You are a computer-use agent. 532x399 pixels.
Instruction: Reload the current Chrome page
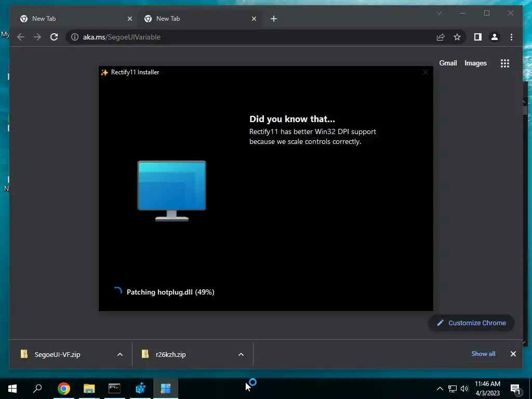(x=54, y=37)
